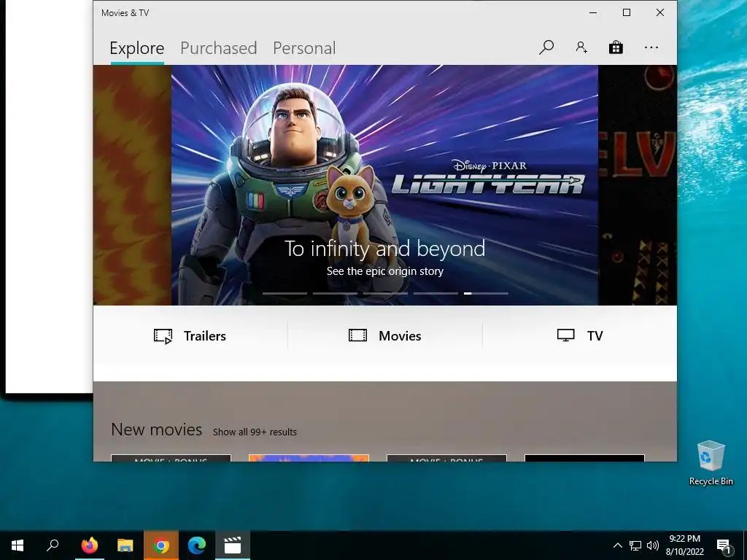
Task: Click the TV monitor icon
Action: click(x=565, y=335)
